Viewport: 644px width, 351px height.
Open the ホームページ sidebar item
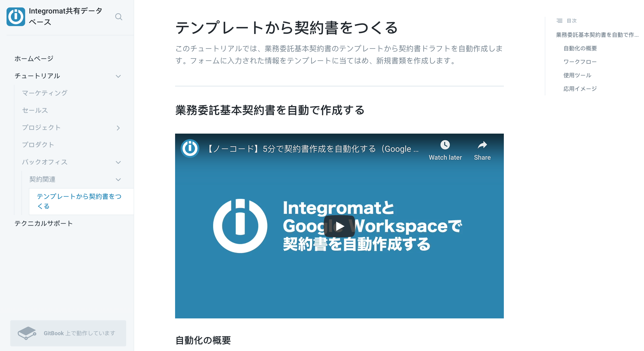click(34, 59)
